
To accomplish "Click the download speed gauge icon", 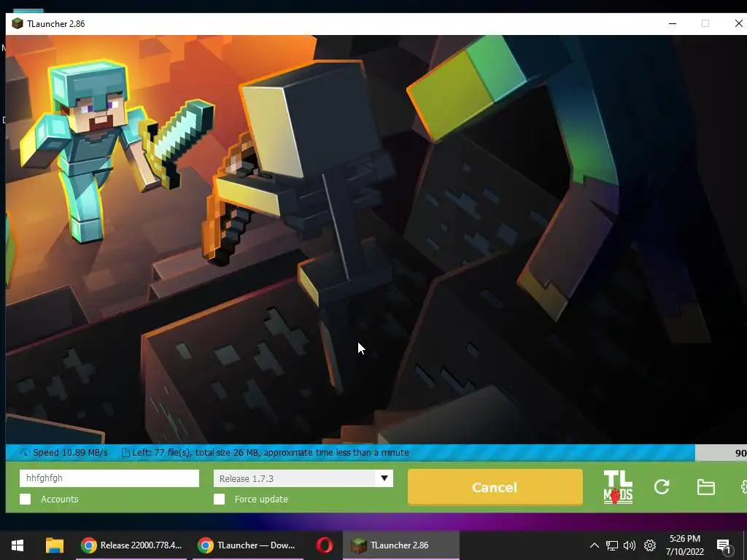I will pyautogui.click(x=25, y=452).
